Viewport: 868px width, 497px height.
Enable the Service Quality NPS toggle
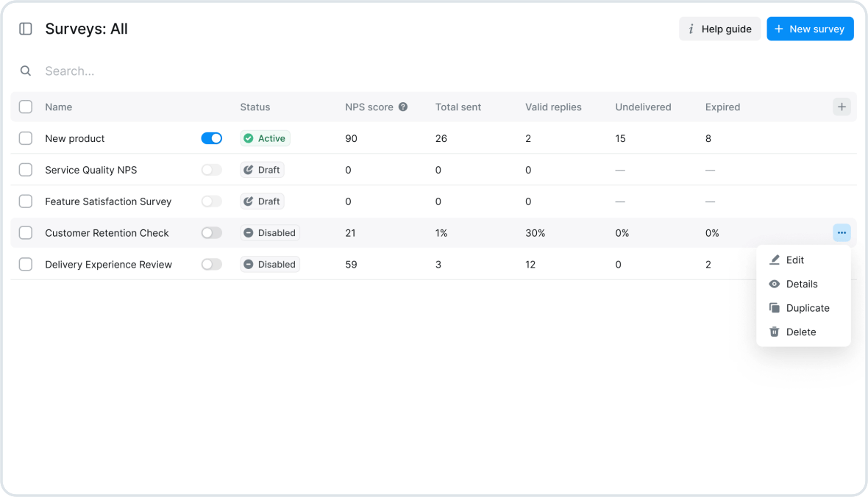click(x=211, y=170)
